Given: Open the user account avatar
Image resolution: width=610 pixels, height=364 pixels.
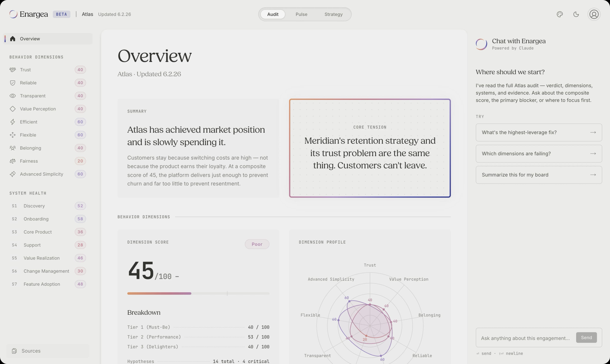Looking at the screenshot, I should (594, 14).
